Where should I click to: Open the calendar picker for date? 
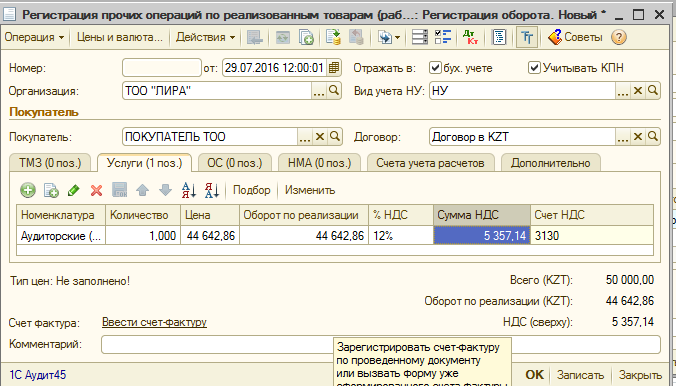coord(334,68)
